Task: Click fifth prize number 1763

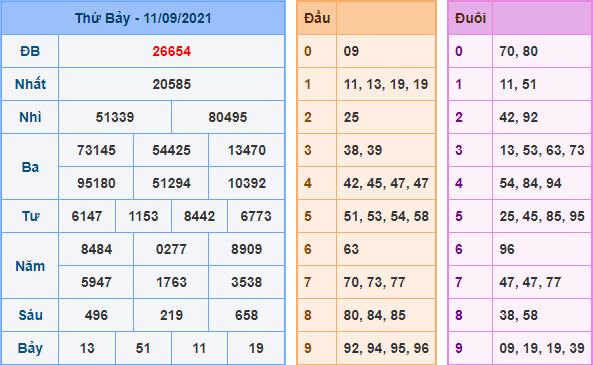Action: 171,282
